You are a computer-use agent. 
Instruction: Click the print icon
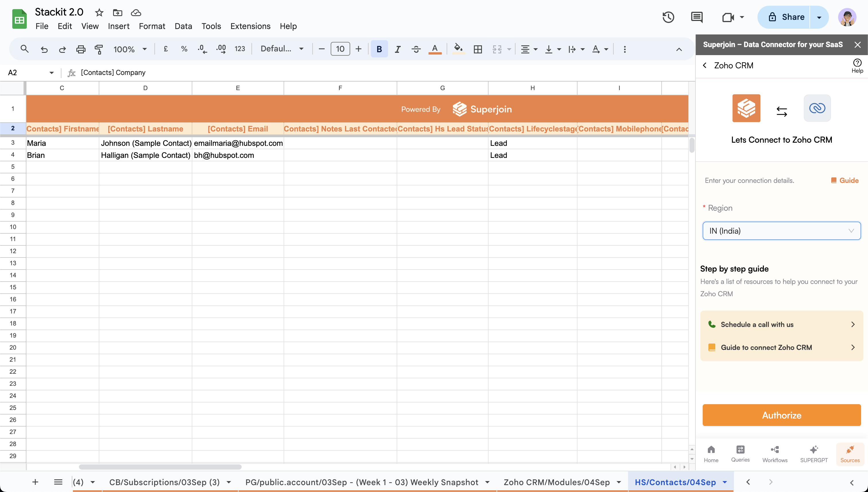[x=80, y=49]
